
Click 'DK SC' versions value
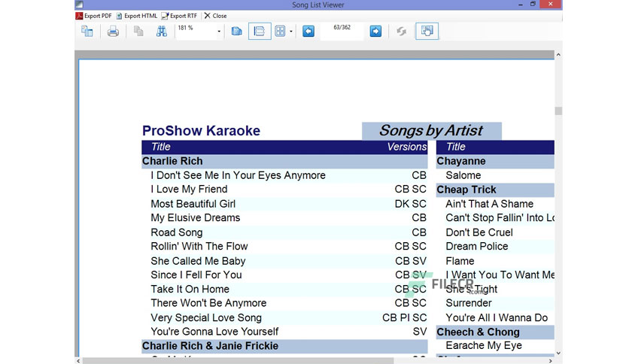(x=410, y=204)
